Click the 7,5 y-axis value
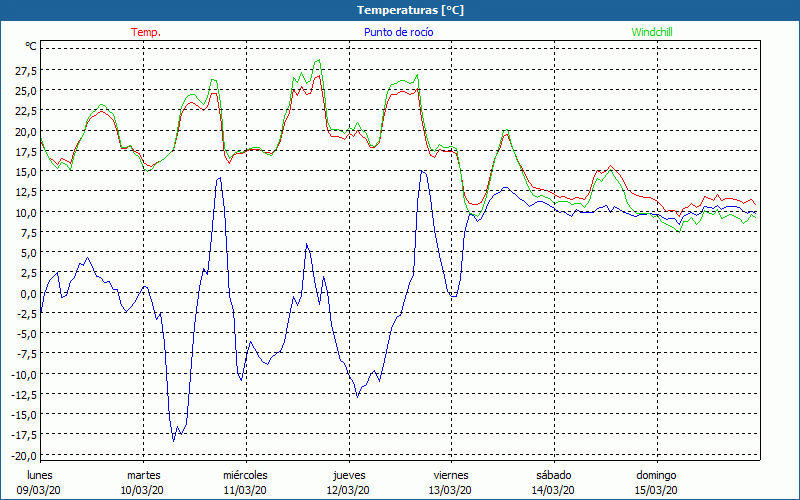The height and width of the screenshot is (500, 800). click(x=28, y=233)
